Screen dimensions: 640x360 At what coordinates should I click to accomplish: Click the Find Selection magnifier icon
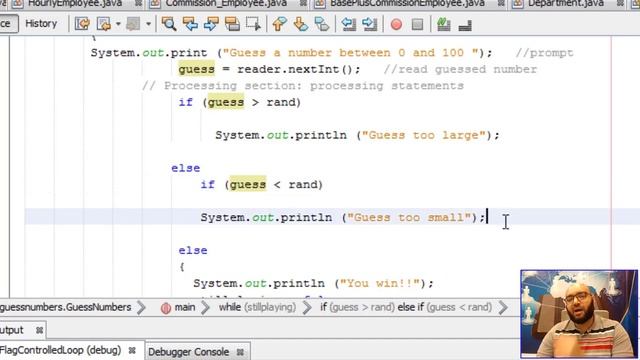pyautogui.click(x=169, y=24)
